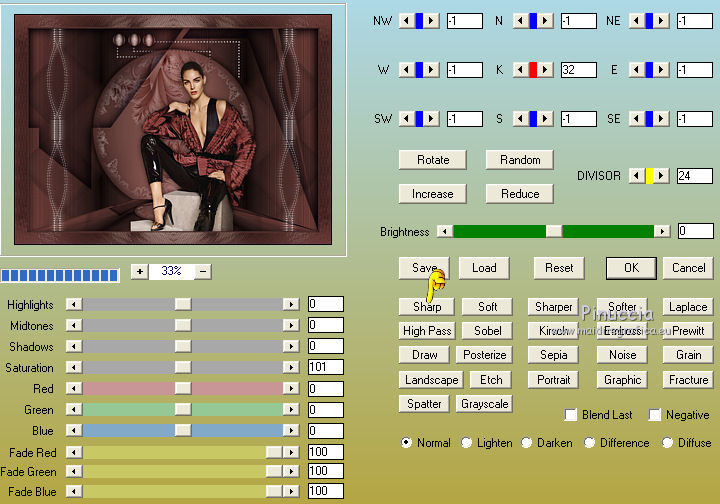
Task: Click the zoom out minus button
Action: click(203, 272)
